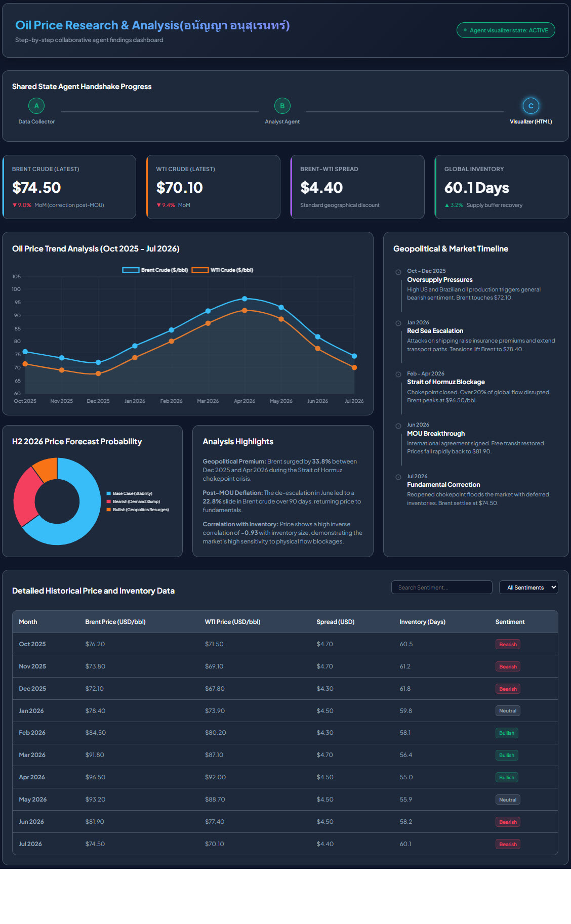Click the Oversupply Pressures timeline title

[440, 280]
